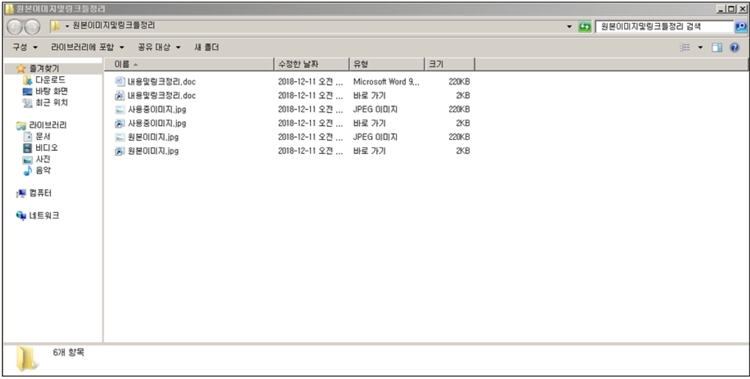Select 라이브러리 in the navigation pane
The image size is (750, 379).
tap(48, 125)
